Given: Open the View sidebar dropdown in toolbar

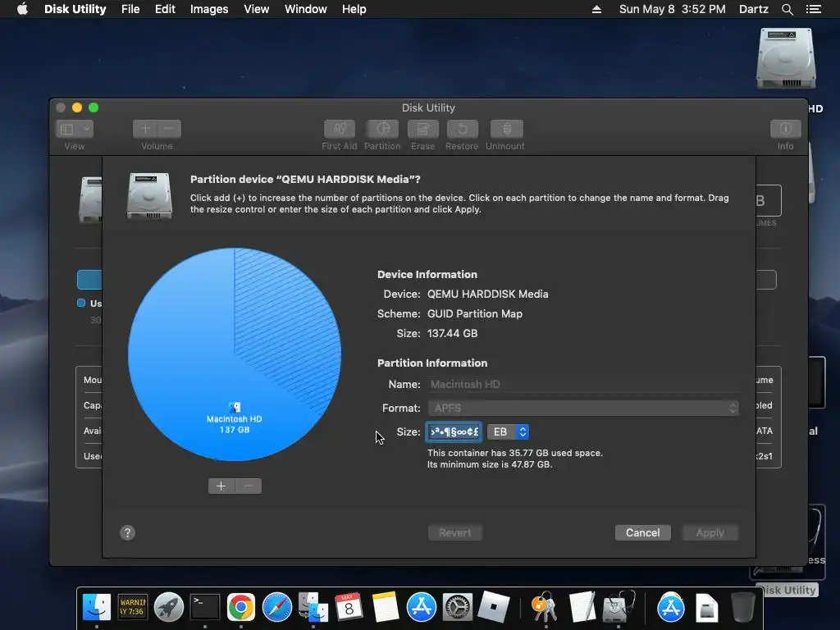Looking at the screenshot, I should (x=75, y=129).
